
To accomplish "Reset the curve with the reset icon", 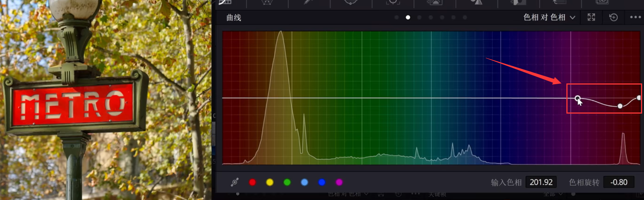I will tap(613, 17).
